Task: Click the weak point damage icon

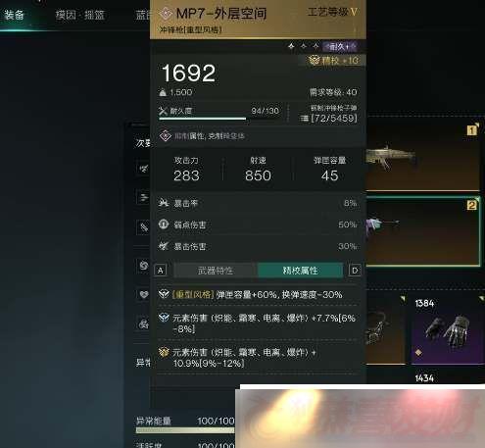Action: pyautogui.click(x=164, y=224)
